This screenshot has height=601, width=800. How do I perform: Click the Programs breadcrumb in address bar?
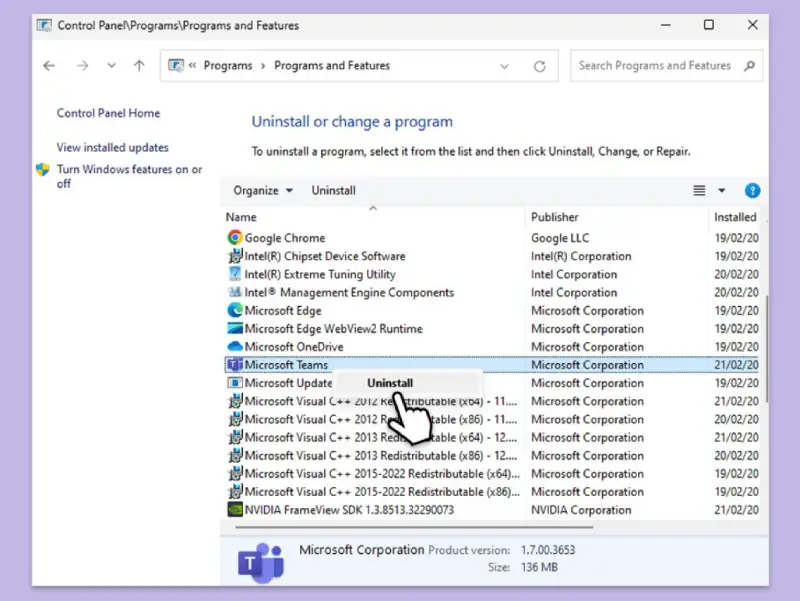coord(228,66)
